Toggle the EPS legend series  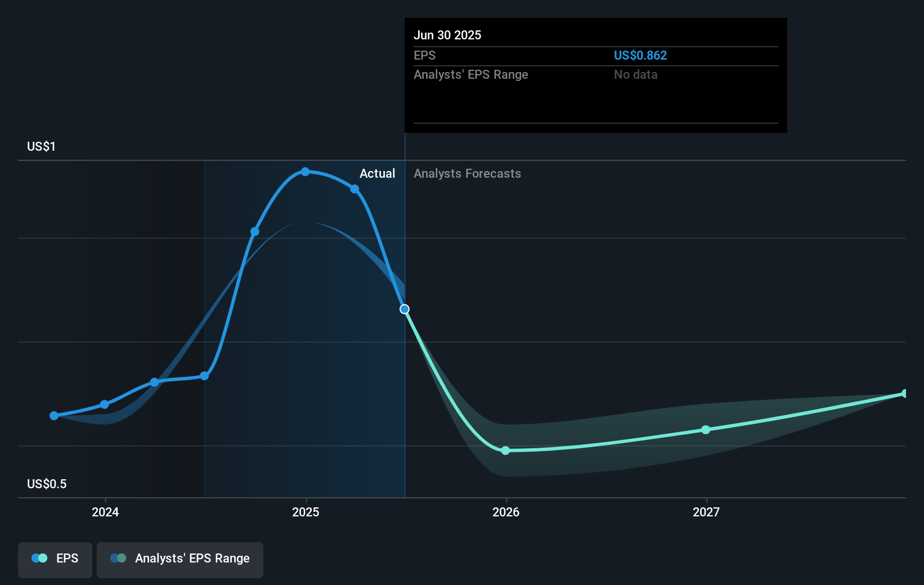(x=55, y=560)
